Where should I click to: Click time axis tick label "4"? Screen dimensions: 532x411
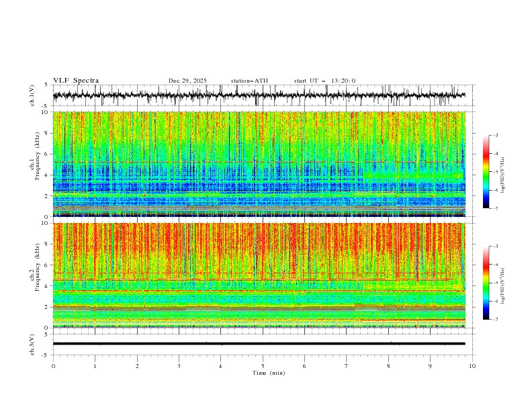pos(220,366)
